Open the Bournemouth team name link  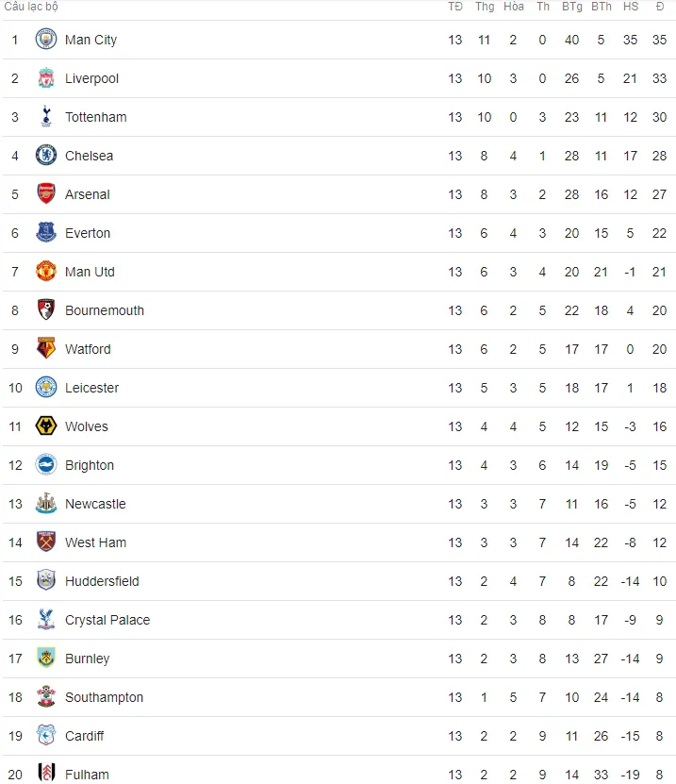click(105, 310)
